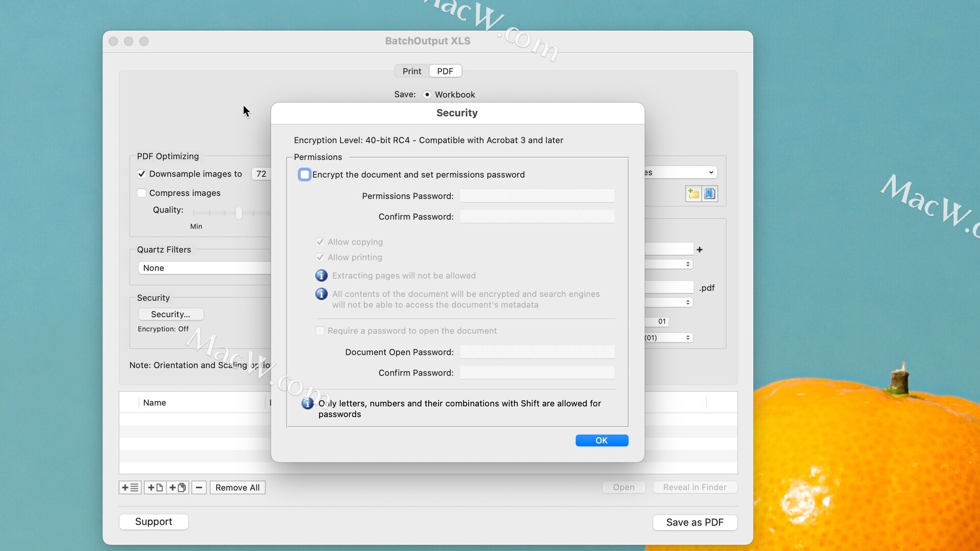Adjust the image Quality slider
This screenshot has height=551, width=980.
[x=238, y=213]
